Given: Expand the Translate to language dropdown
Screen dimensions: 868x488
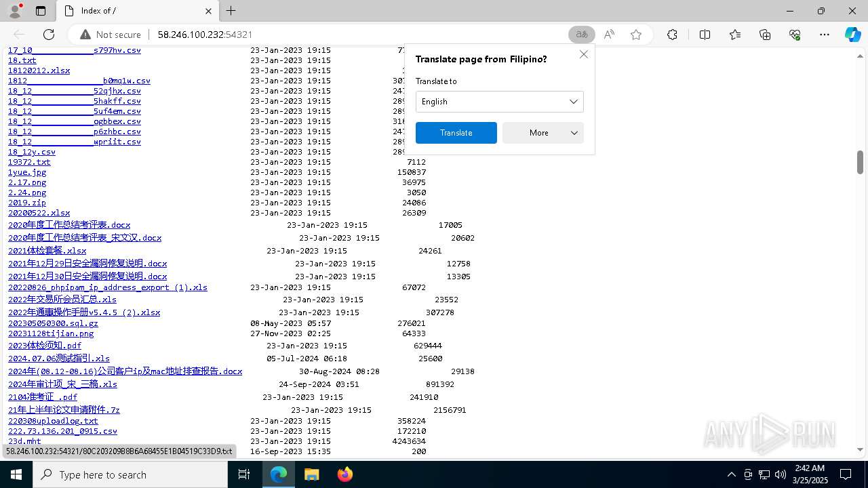Looking at the screenshot, I should coord(500,102).
